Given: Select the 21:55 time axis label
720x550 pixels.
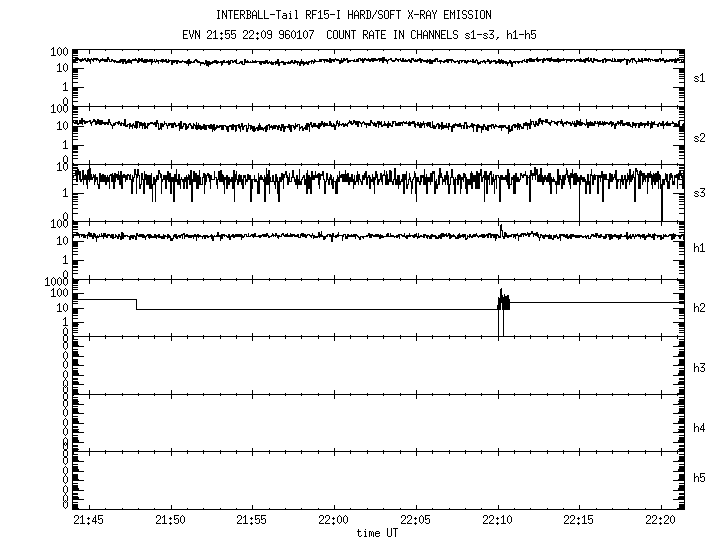Looking at the screenshot, I should pyautogui.click(x=252, y=520).
